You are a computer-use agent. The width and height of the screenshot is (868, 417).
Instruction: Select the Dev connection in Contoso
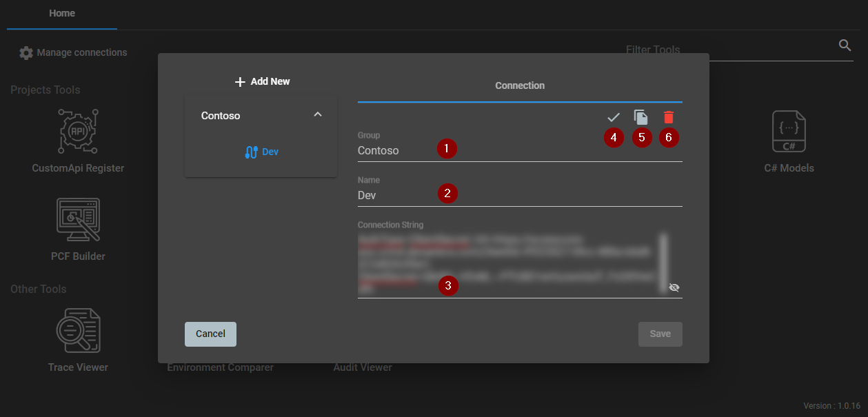pos(262,152)
